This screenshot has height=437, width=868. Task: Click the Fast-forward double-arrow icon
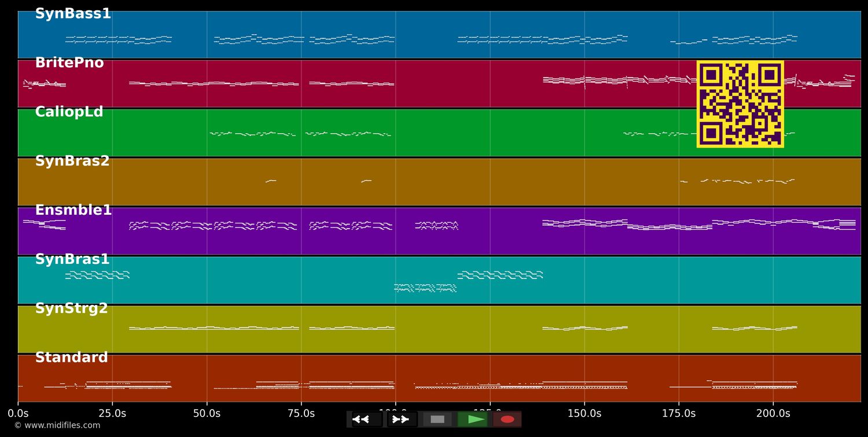[x=401, y=419]
